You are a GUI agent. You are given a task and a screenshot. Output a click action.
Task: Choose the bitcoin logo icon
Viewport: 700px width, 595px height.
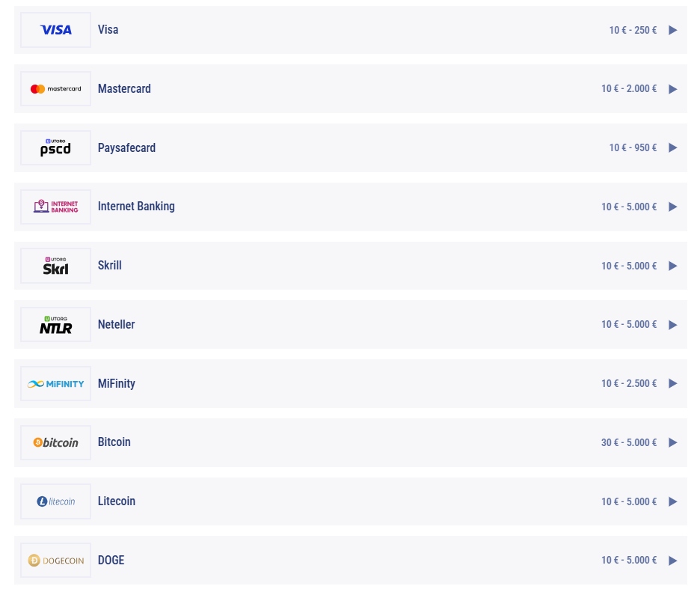click(56, 442)
